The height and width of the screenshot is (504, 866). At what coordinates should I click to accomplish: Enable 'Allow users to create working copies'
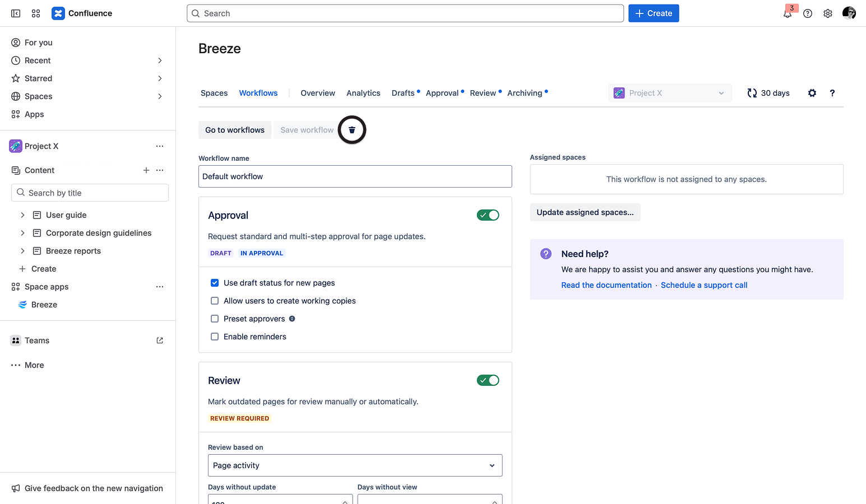point(215,301)
